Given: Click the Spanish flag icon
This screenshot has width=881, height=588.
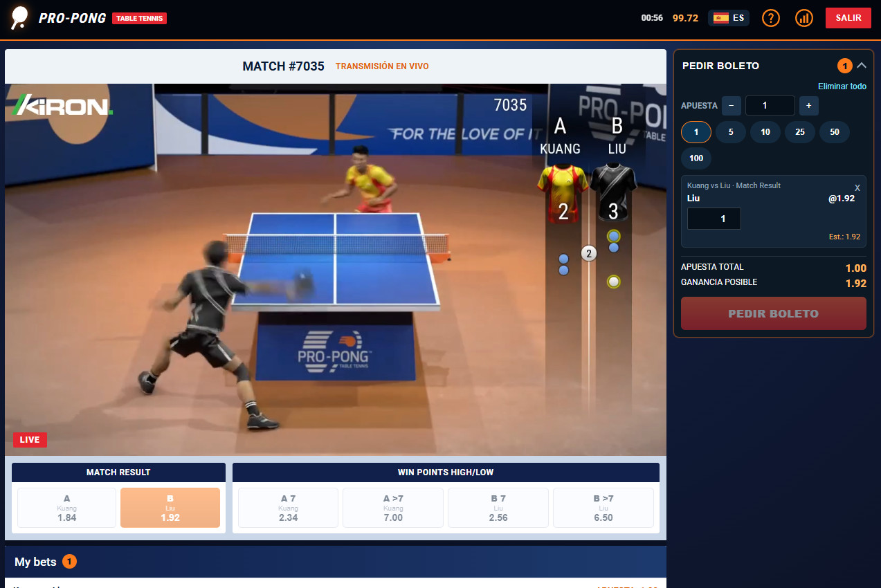Looking at the screenshot, I should [x=720, y=18].
